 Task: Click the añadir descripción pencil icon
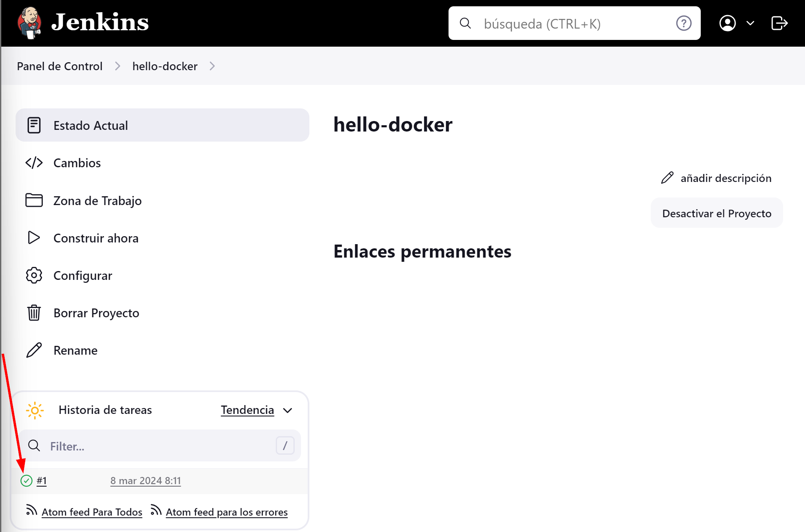[x=667, y=178]
